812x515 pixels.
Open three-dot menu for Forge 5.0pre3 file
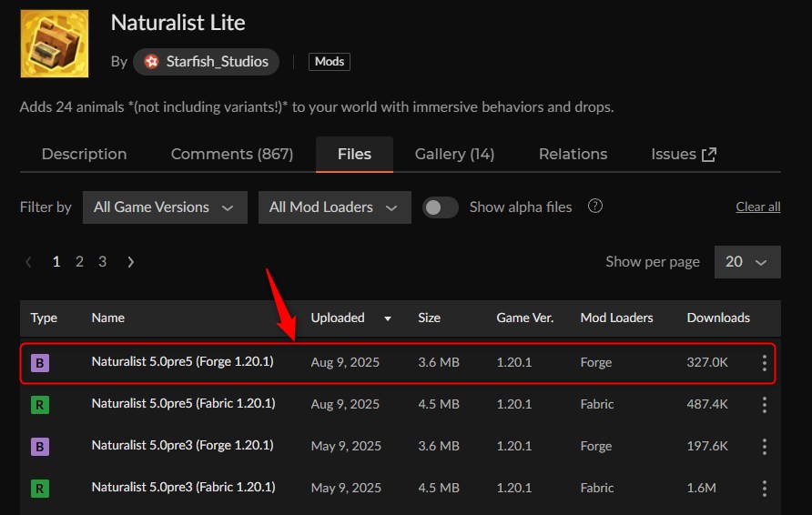pos(764,447)
